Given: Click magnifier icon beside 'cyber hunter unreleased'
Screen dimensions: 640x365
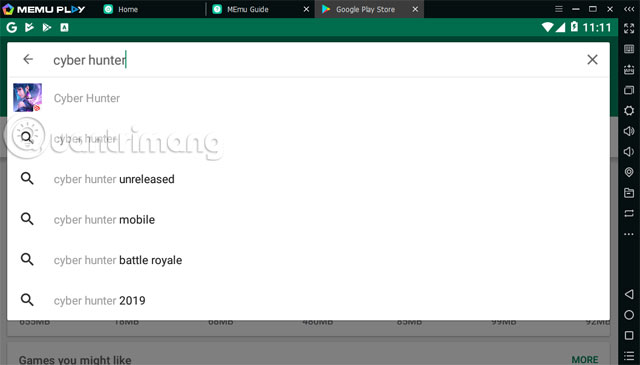Looking at the screenshot, I should coord(27,178).
